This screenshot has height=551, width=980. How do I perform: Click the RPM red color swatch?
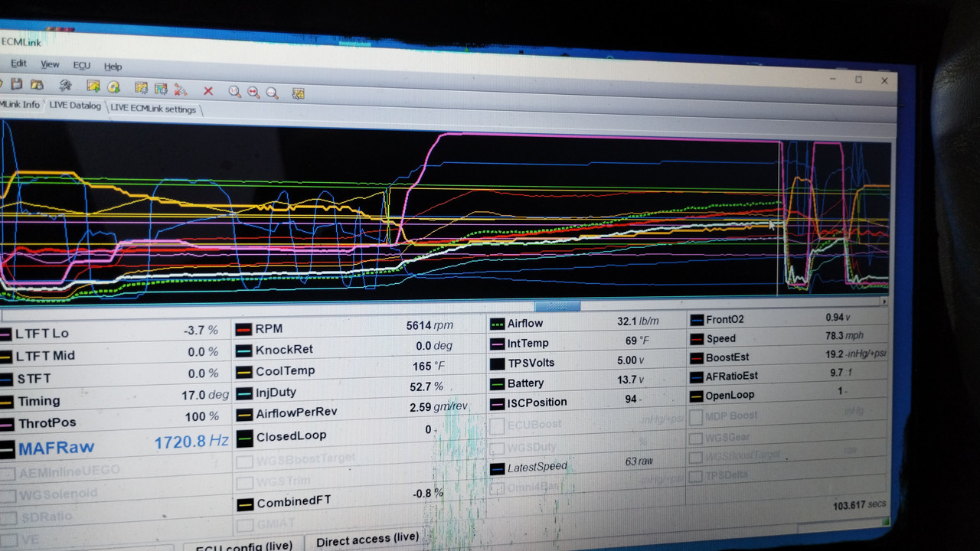(x=243, y=330)
